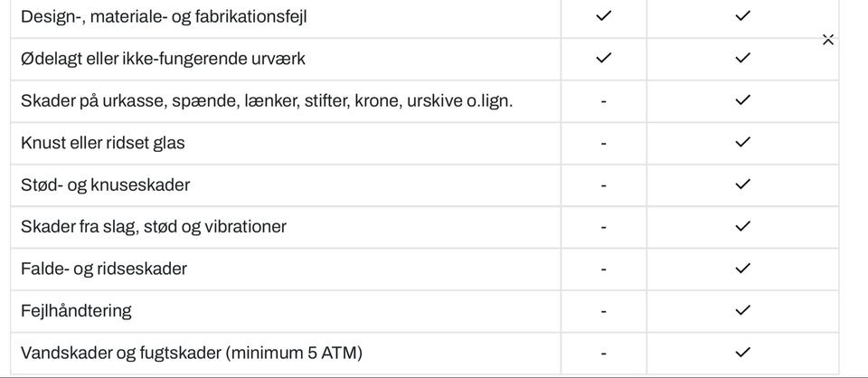Click the dash in Knust eller ridset glas row
The height and width of the screenshot is (378, 868).
coord(603,143)
